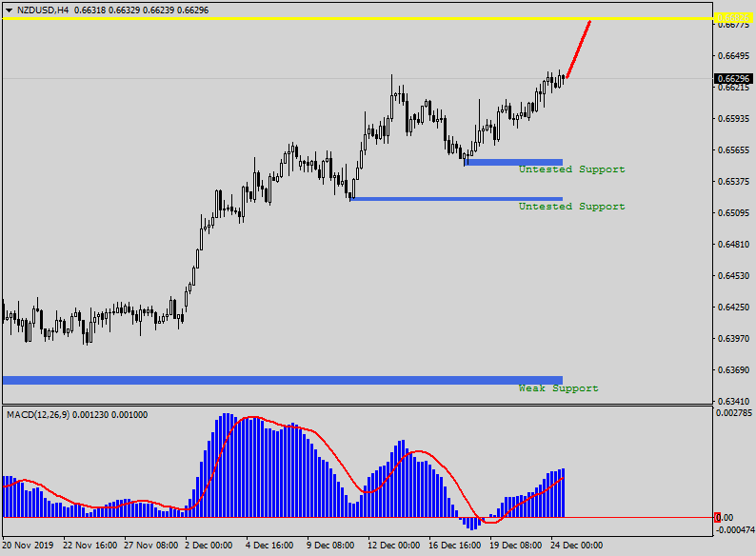The height and width of the screenshot is (556, 756).
Task: Select the Weak Support text label
Action: [558, 388]
